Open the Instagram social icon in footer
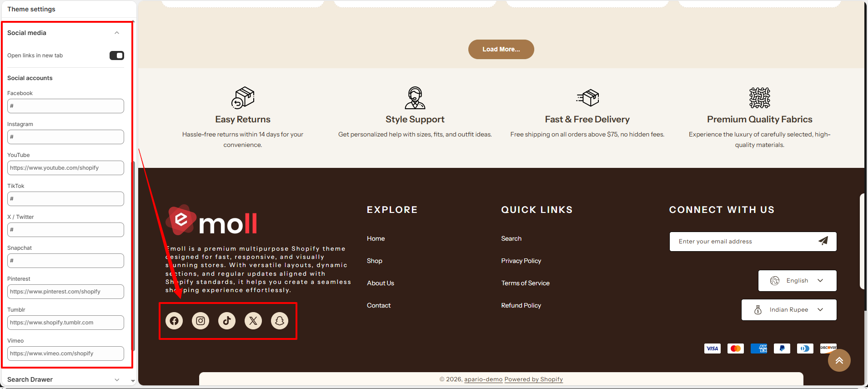 (201, 321)
